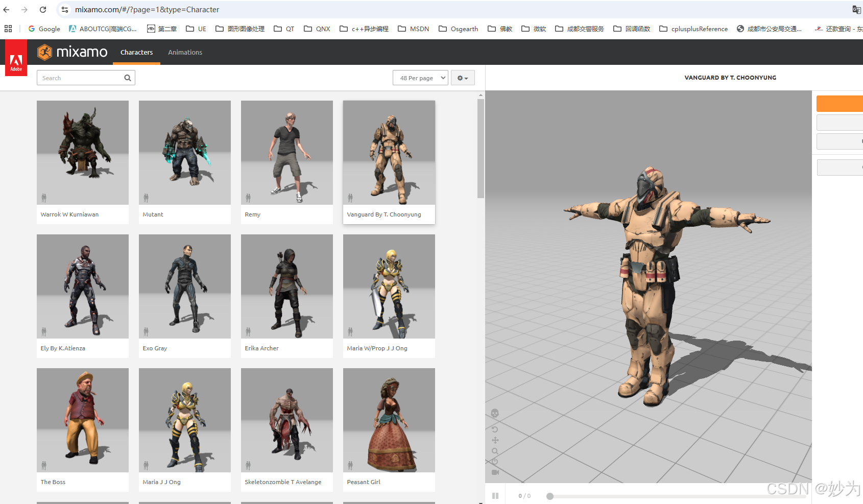
Task: Click the translate page icon
Action: 856,10
